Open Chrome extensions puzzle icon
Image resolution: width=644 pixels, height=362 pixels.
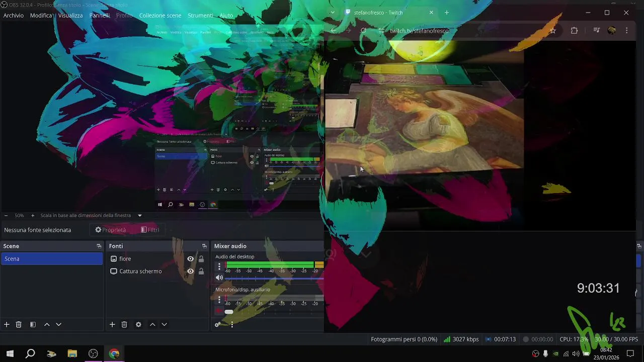pyautogui.click(x=574, y=31)
